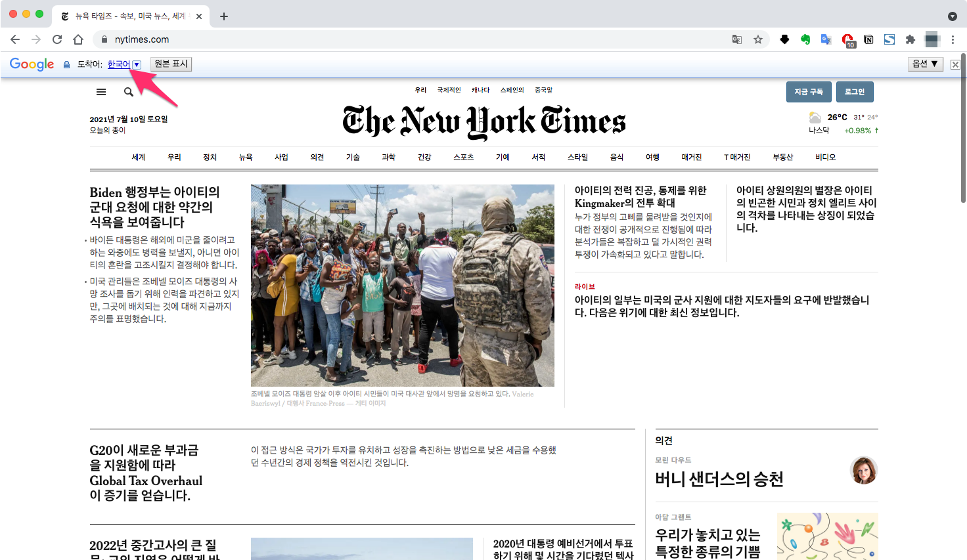Screen dimensions: 967x560
Task: Open the 기술 section
Action: (353, 157)
